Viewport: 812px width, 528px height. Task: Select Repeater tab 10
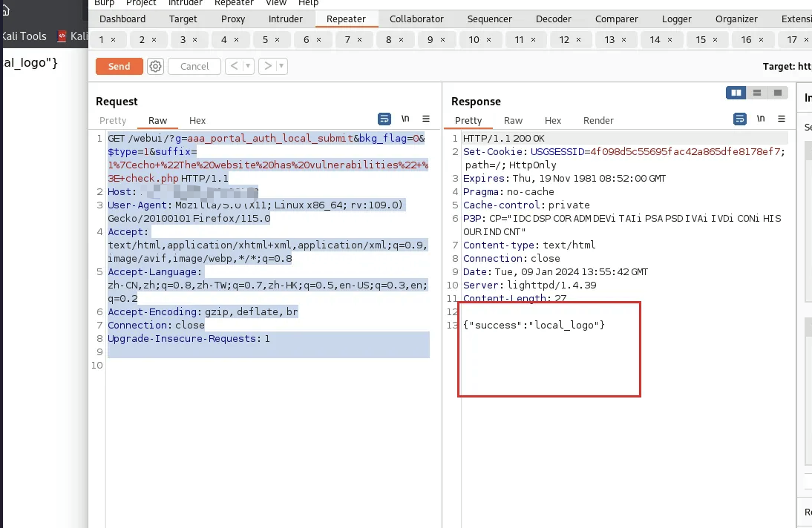(x=474, y=39)
